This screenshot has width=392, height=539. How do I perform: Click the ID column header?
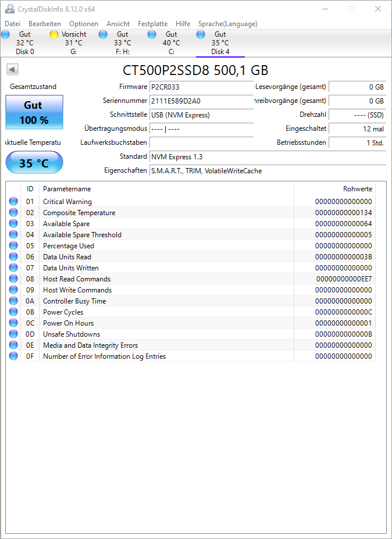click(30, 189)
